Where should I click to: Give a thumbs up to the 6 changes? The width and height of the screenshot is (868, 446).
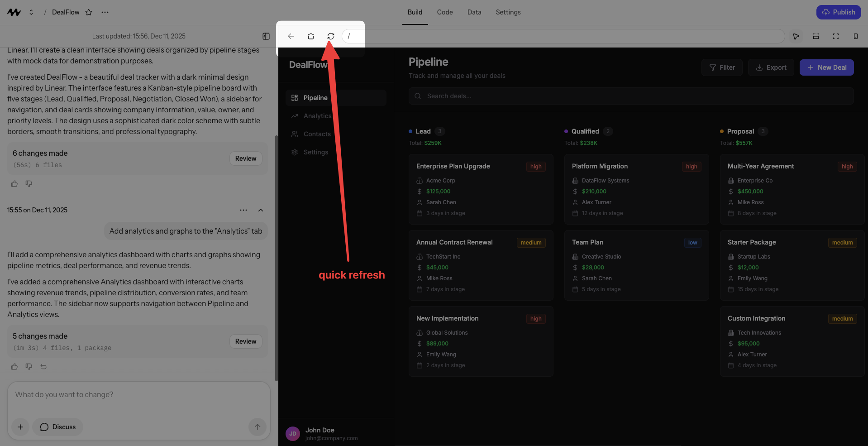14,183
